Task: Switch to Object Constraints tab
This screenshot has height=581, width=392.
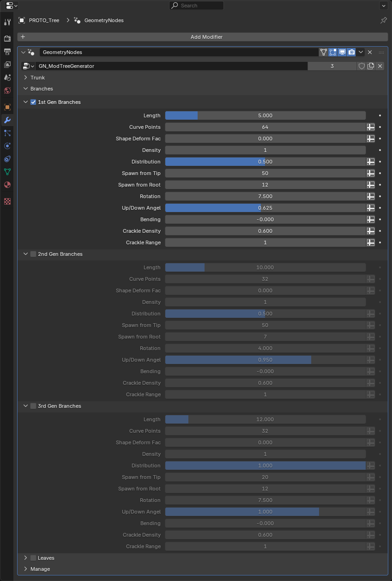Action: (7, 159)
